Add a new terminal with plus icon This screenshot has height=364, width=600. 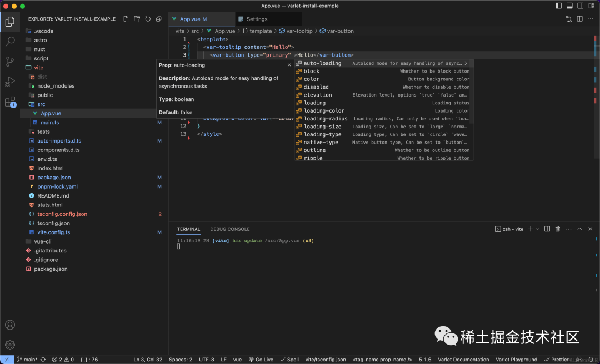coord(531,229)
